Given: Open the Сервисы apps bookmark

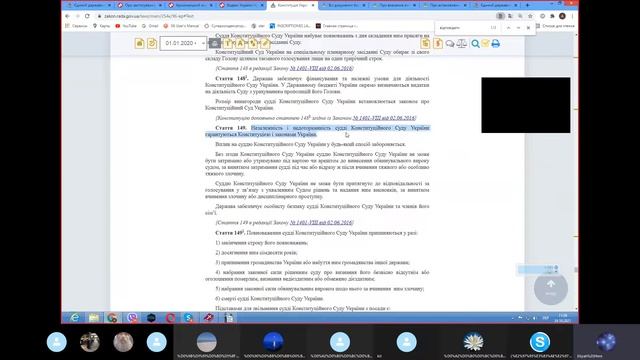Looking at the screenshot, I should [x=76, y=26].
